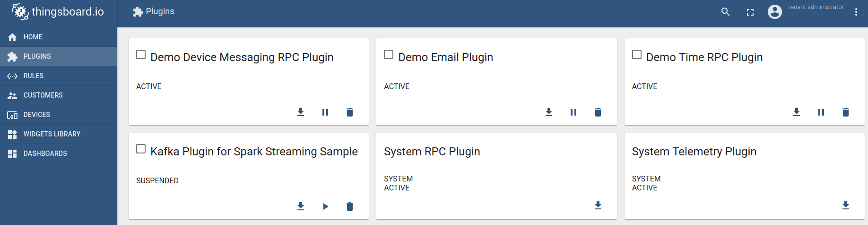Export the Demo Device Messaging RPC Plugin
The width and height of the screenshot is (868, 225).
[301, 112]
